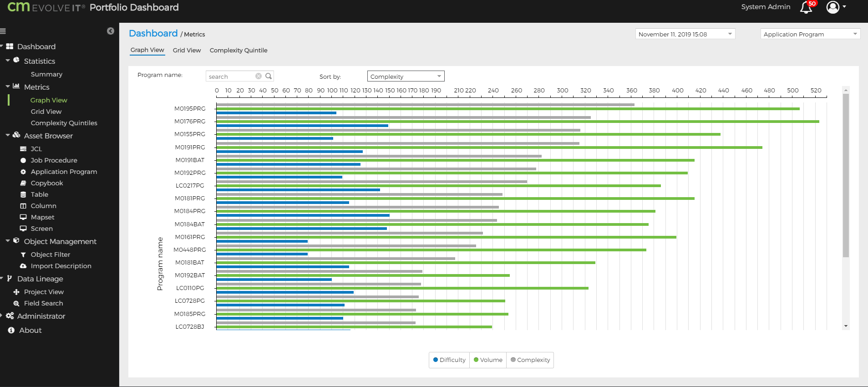Click the grey Complexity bar for M0195PRG
The width and height of the screenshot is (868, 387).
[x=425, y=105]
